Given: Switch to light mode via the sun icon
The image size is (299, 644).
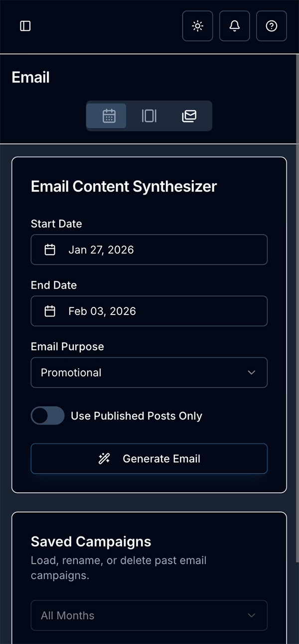Looking at the screenshot, I should click(197, 26).
